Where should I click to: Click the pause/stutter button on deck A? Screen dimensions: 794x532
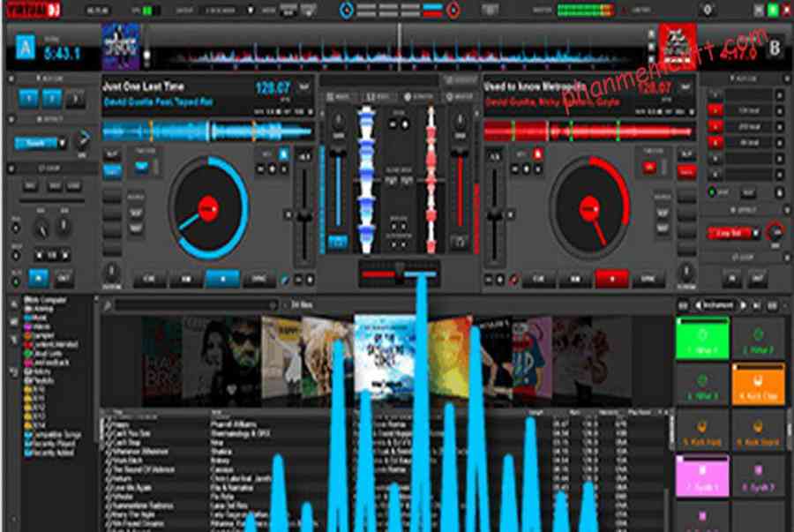186,279
